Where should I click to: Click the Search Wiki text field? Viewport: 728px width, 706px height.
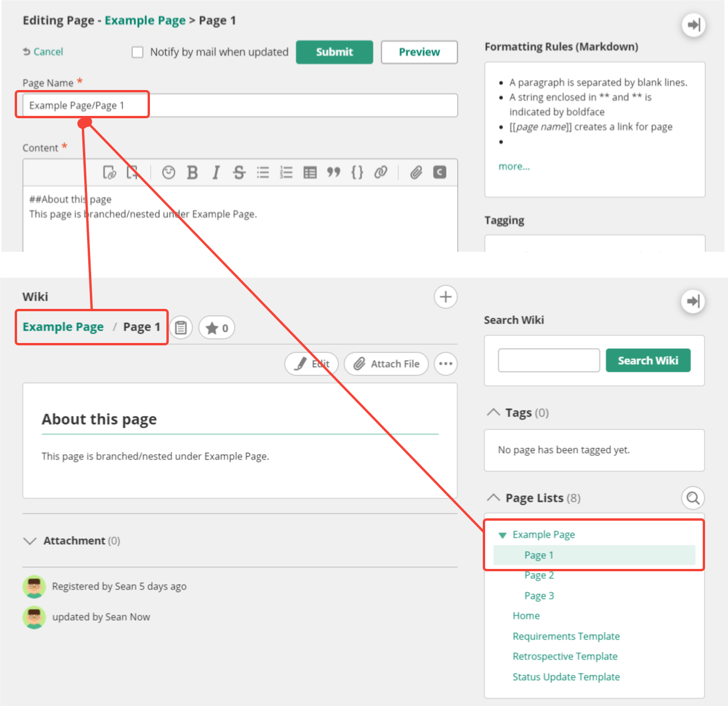(549, 360)
